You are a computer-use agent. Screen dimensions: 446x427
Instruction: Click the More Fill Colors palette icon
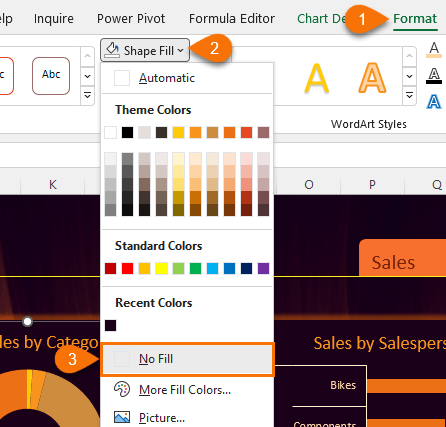coord(122,389)
